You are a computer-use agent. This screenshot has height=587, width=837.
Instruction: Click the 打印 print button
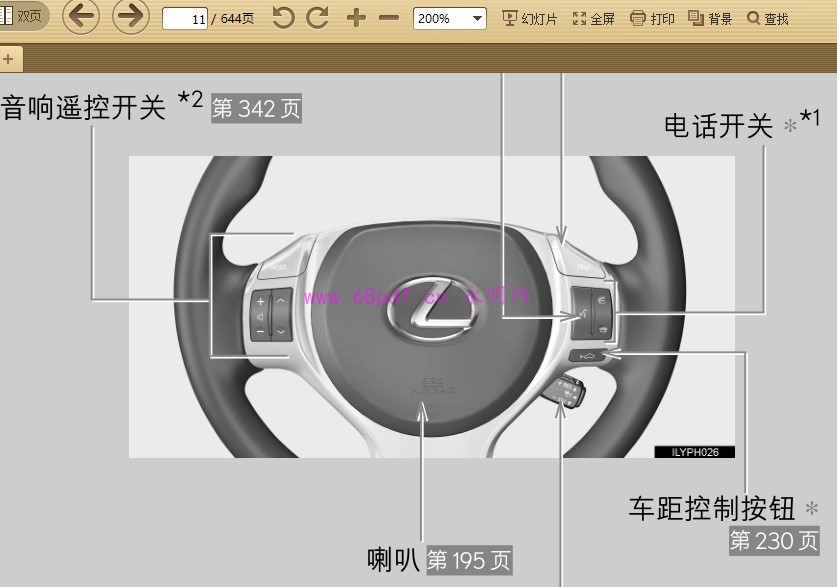[652, 19]
